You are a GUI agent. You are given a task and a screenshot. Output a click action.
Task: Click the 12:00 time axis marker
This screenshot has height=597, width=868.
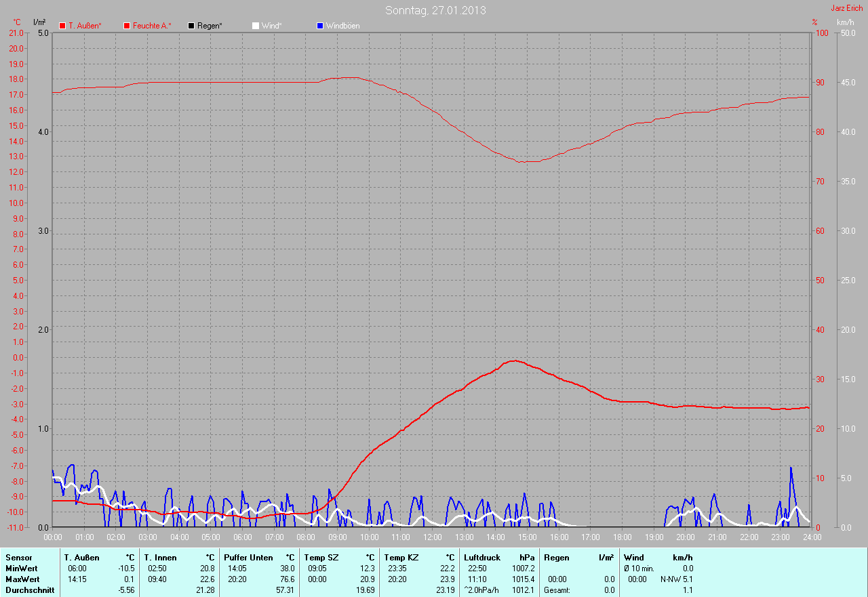click(x=433, y=537)
